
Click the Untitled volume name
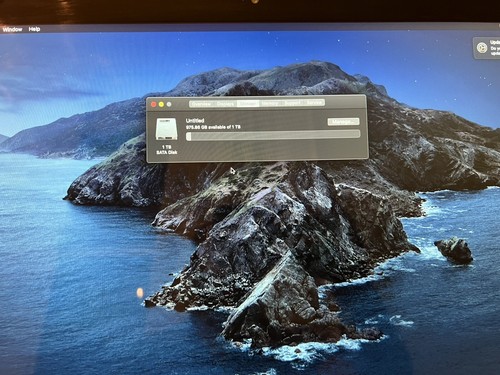195,120
